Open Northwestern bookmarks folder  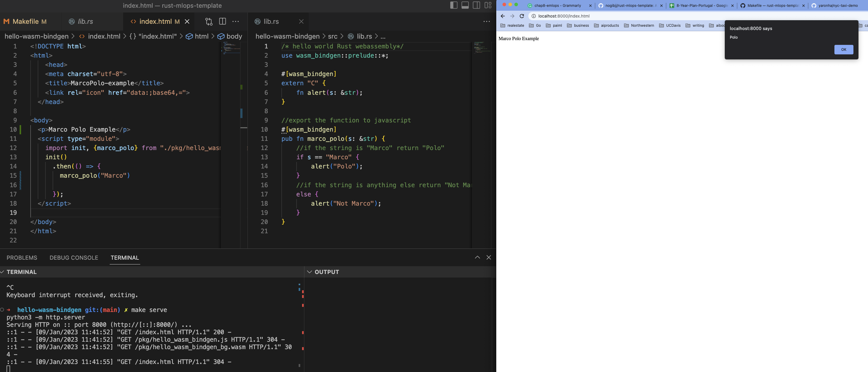(x=639, y=25)
